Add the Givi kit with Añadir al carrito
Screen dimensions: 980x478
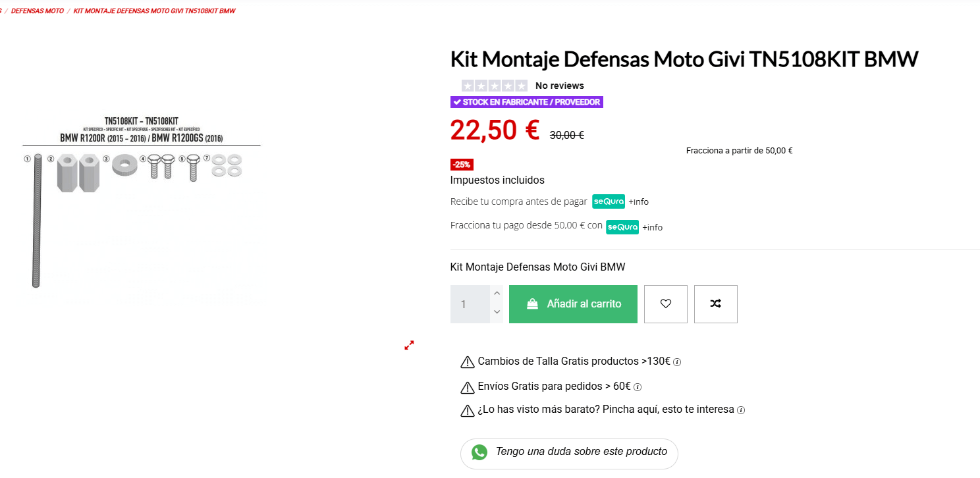coord(573,304)
